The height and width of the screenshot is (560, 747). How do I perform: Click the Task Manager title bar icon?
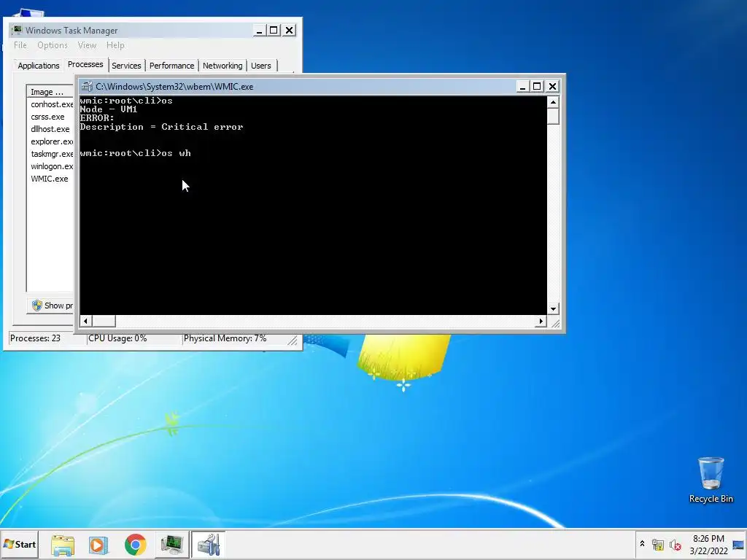pos(18,30)
